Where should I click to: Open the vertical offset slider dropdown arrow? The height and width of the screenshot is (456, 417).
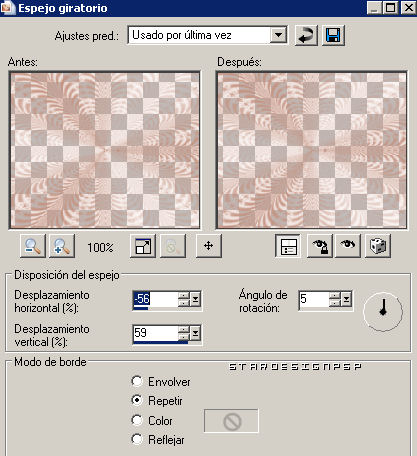(196, 333)
